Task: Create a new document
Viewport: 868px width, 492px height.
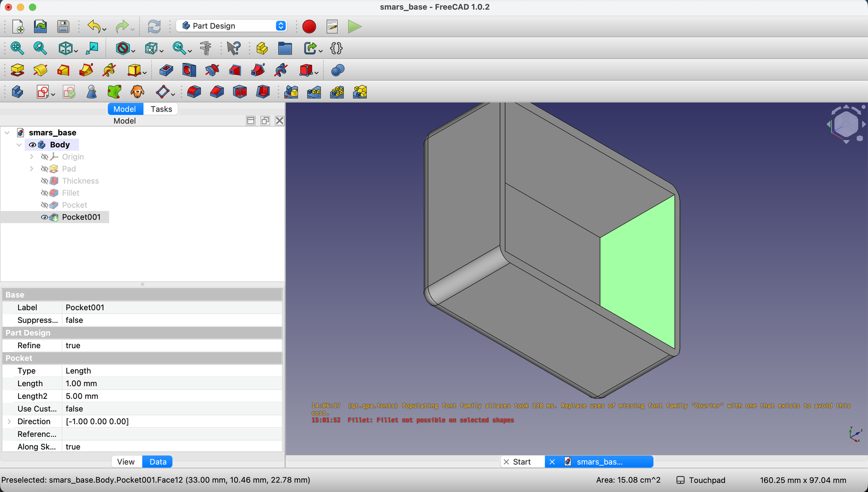Action: [18, 26]
